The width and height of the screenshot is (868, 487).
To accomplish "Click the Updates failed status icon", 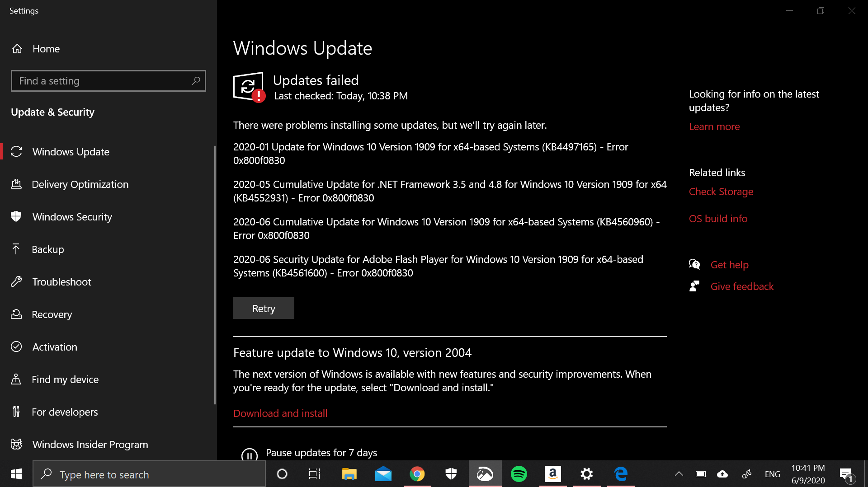I will click(249, 87).
